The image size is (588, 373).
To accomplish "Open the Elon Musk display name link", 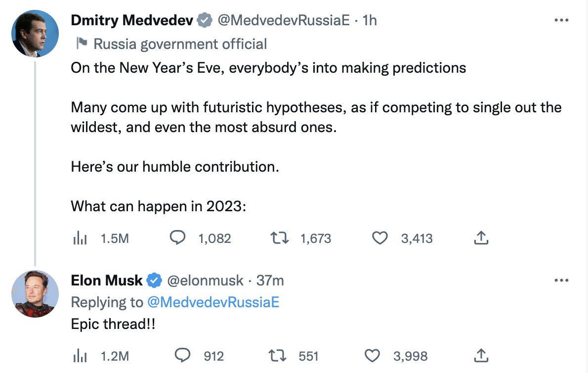I will [107, 280].
